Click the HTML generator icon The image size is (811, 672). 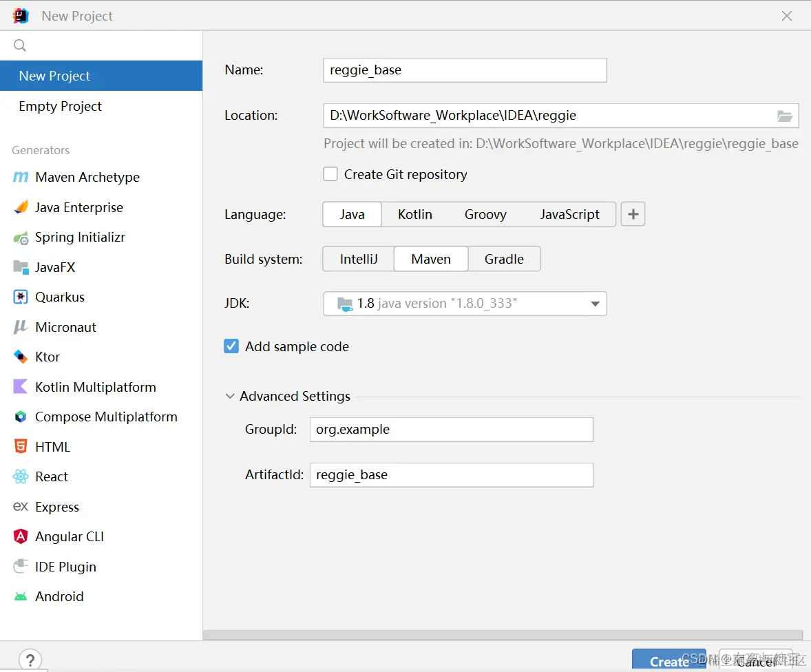click(21, 446)
